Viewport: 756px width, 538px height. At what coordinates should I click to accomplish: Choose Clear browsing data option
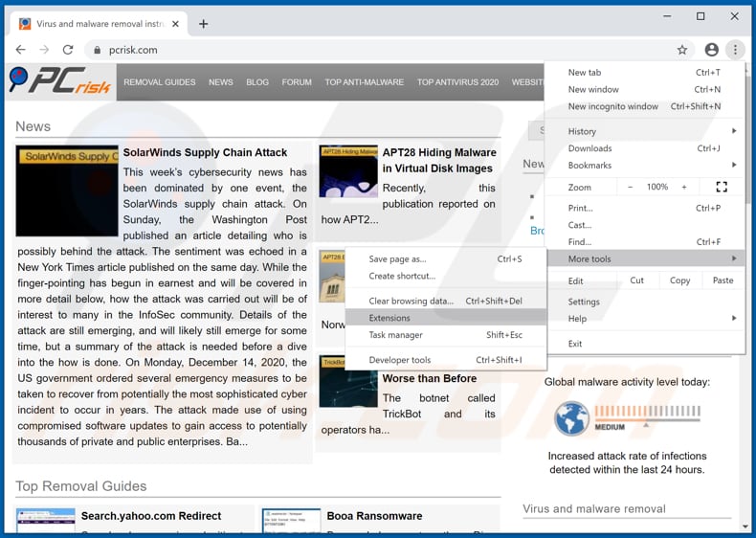tap(411, 301)
